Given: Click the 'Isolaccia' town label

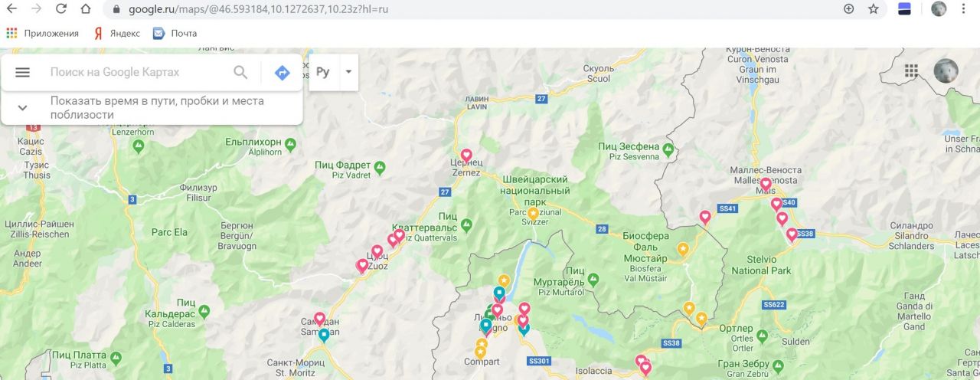Looking at the screenshot, I should (593, 371).
